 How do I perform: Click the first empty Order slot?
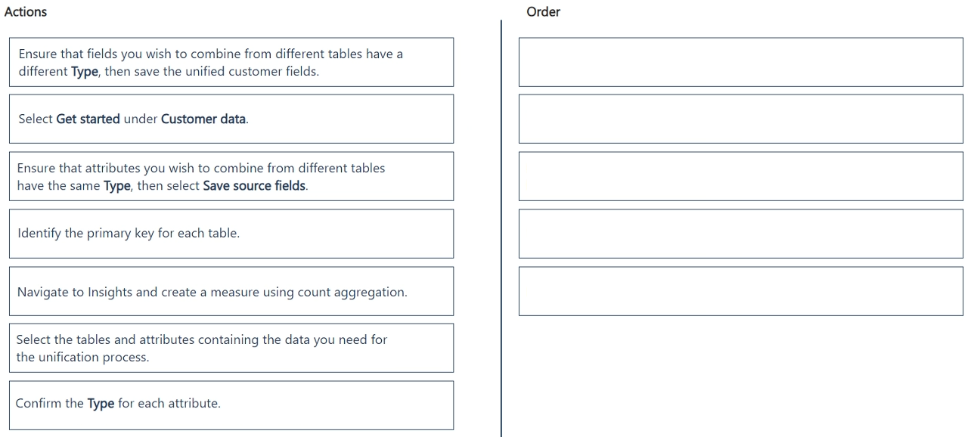pyautogui.click(x=741, y=62)
